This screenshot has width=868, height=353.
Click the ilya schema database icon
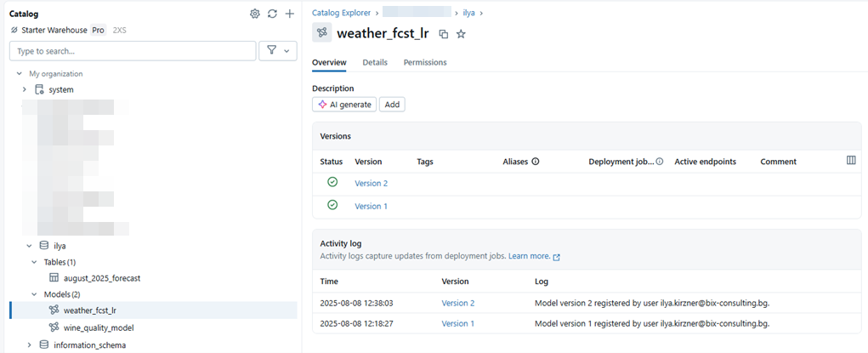(44, 246)
